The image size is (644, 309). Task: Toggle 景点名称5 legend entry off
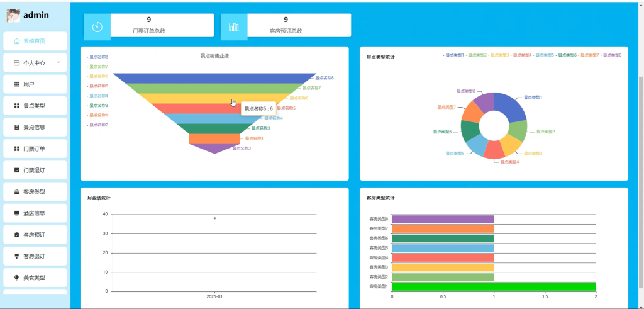pyautogui.click(x=97, y=86)
